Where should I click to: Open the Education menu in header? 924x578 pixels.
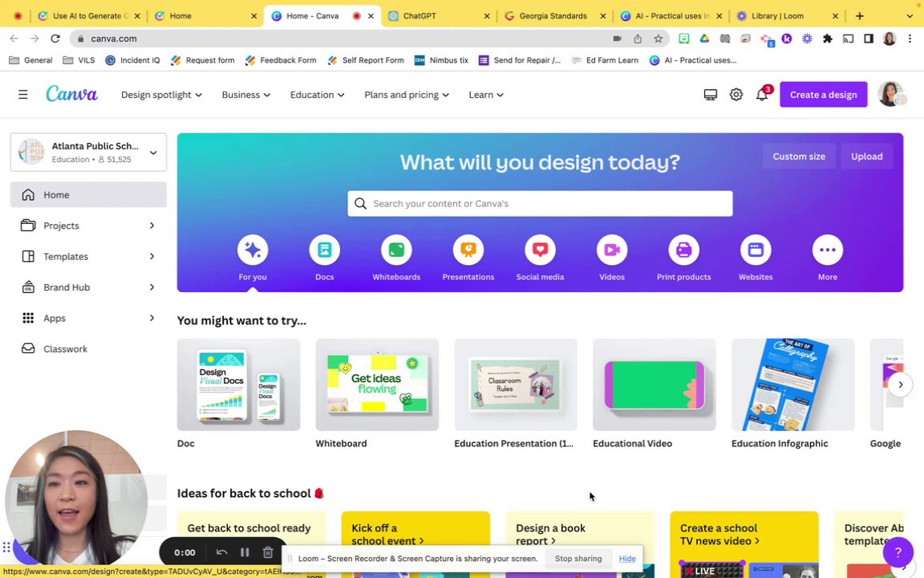point(317,95)
